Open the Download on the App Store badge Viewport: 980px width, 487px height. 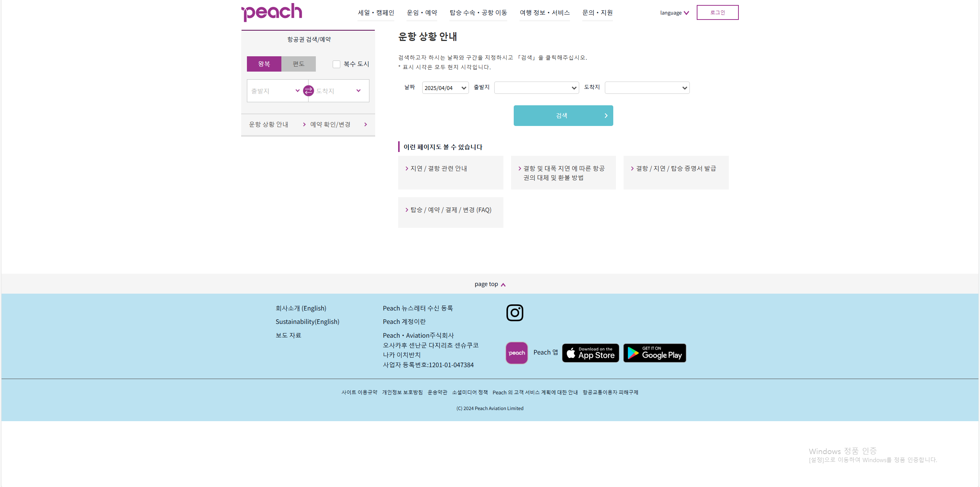590,353
